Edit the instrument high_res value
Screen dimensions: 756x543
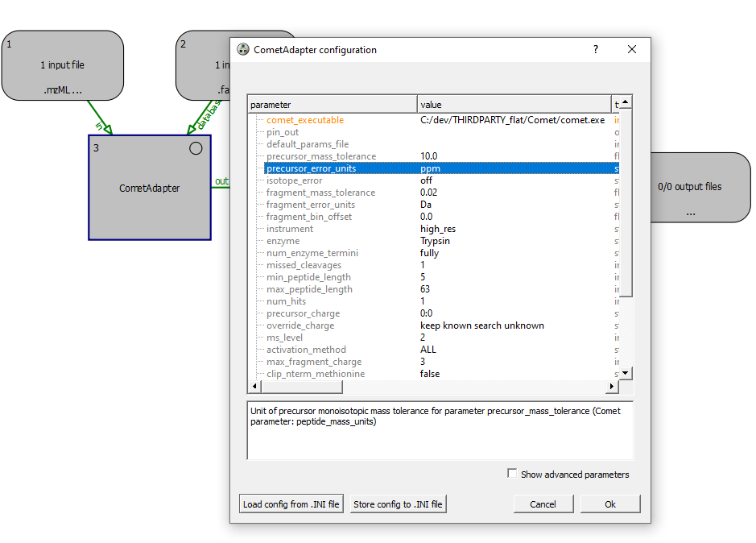coord(438,229)
